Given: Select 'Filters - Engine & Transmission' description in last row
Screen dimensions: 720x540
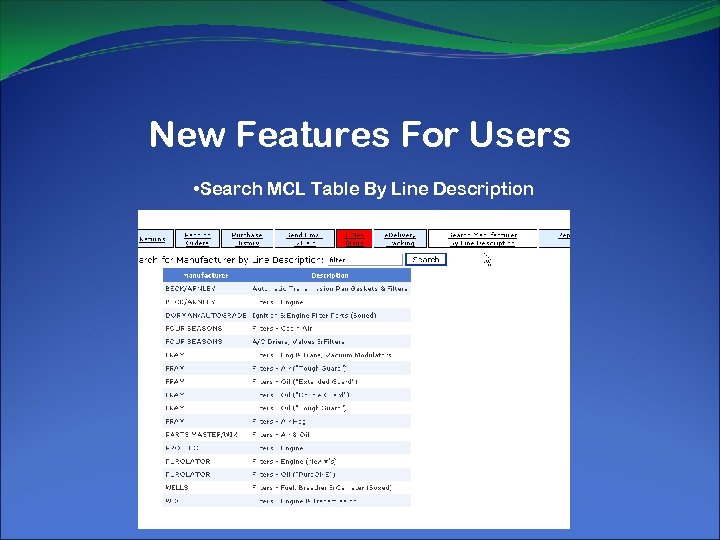Looking at the screenshot, I should click(x=304, y=501).
